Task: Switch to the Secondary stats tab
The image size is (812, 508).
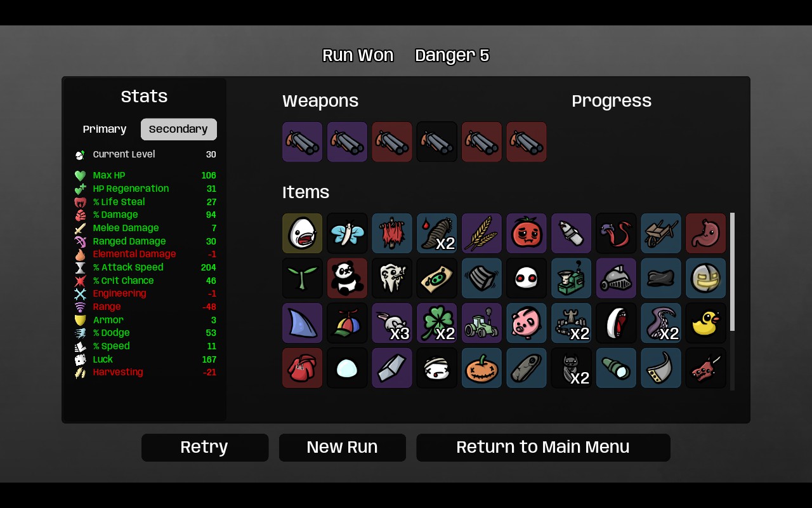Action: (x=179, y=130)
